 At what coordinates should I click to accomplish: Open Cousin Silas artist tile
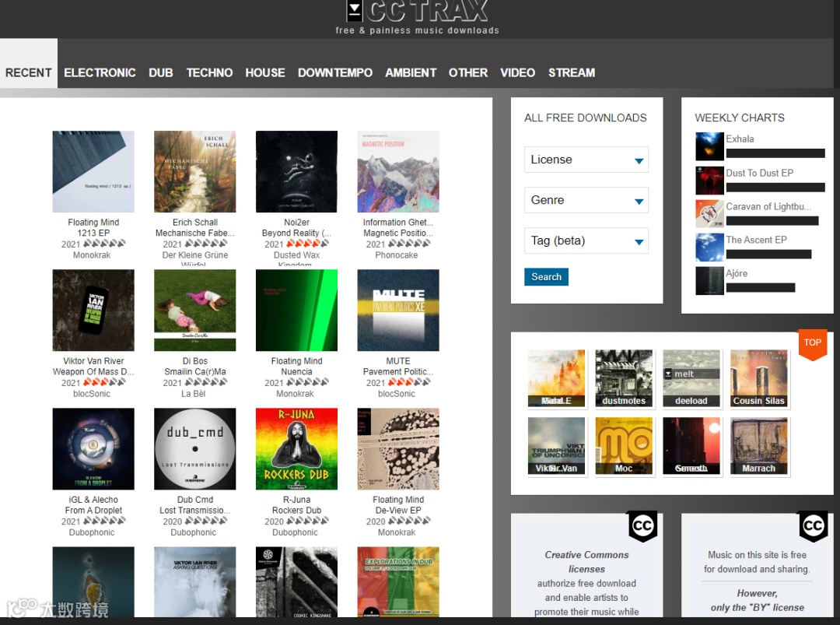[x=758, y=378]
